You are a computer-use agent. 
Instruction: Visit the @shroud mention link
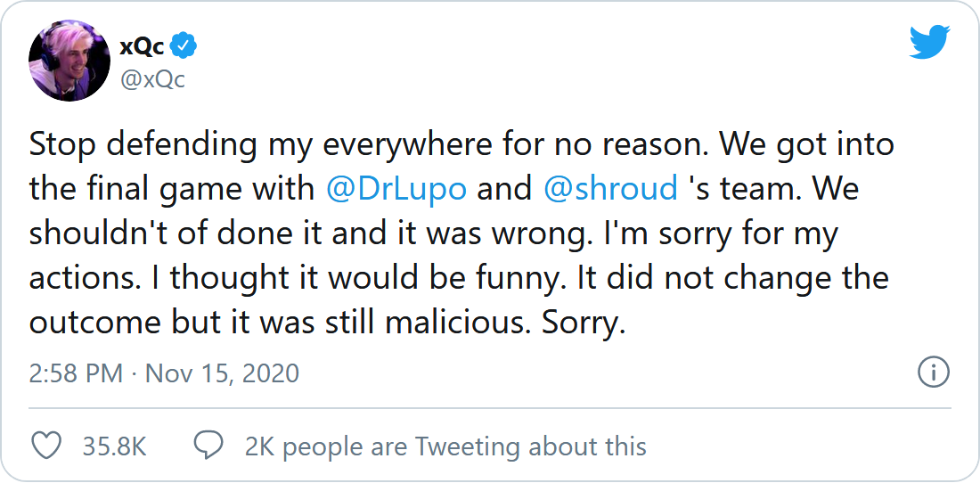pyautogui.click(x=610, y=188)
